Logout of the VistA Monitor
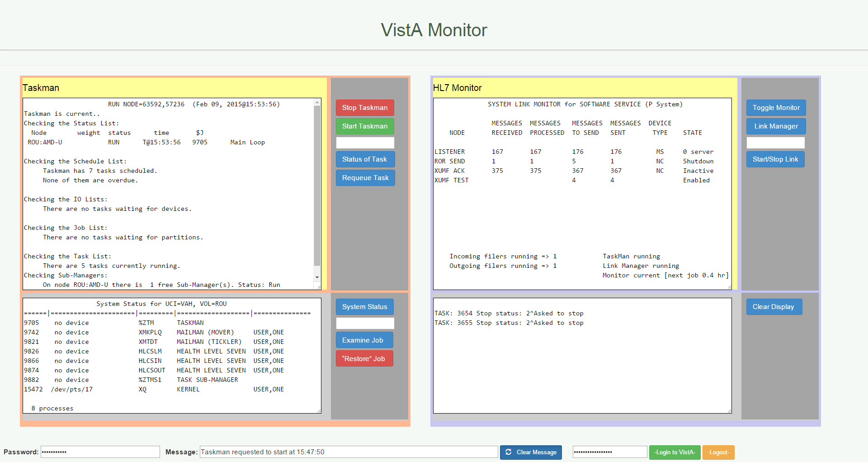The width and height of the screenshot is (868, 462). (x=718, y=452)
